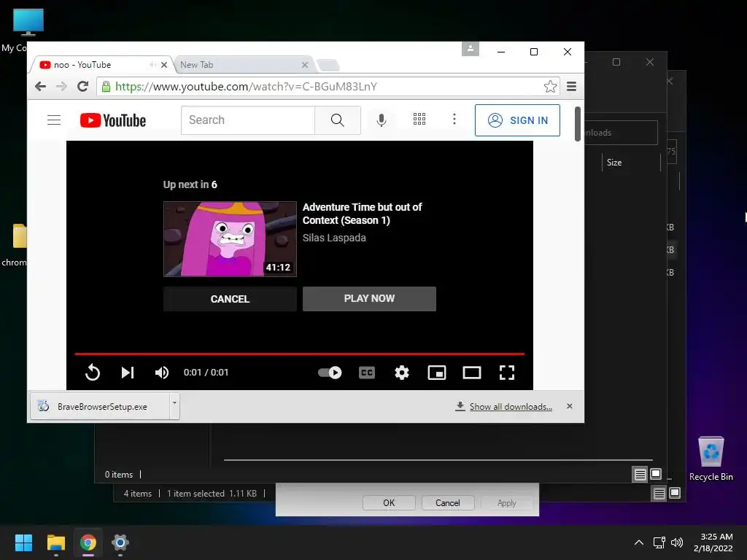Select details view in the 4 items File Explorer window

pos(659,494)
